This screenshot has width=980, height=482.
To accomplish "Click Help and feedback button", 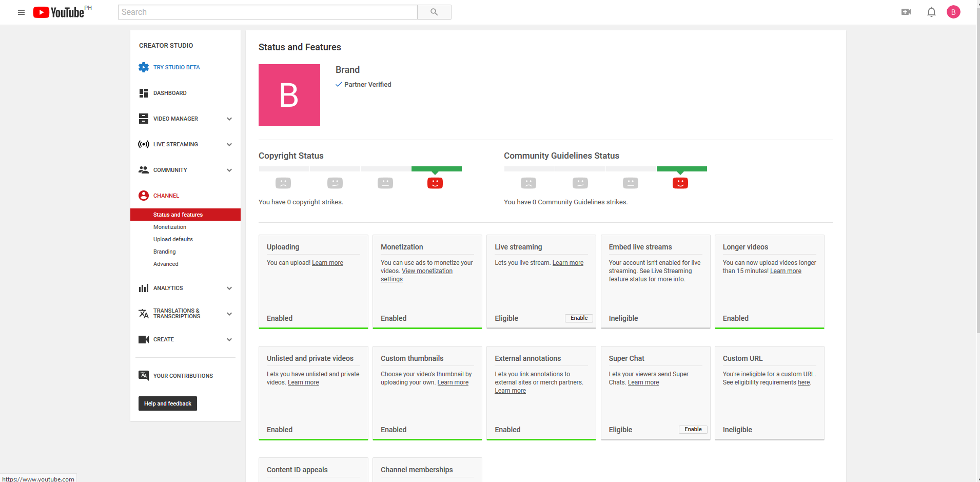I will click(x=168, y=403).
